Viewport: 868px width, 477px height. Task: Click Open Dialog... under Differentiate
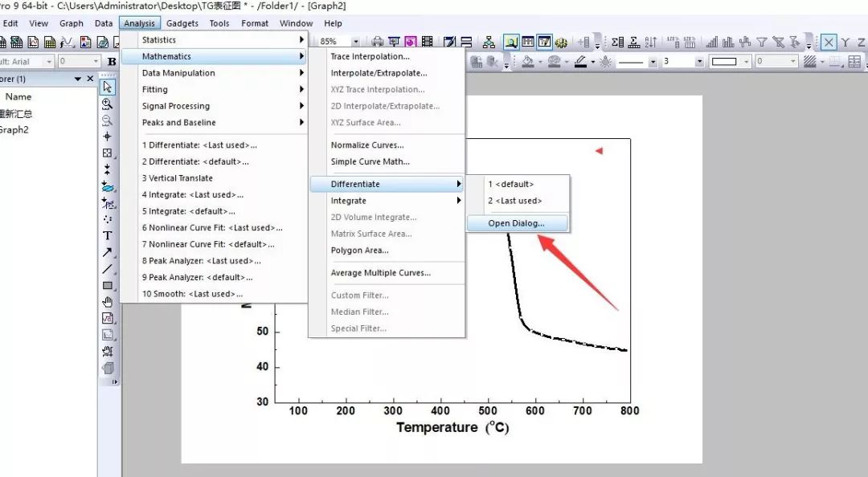[516, 223]
